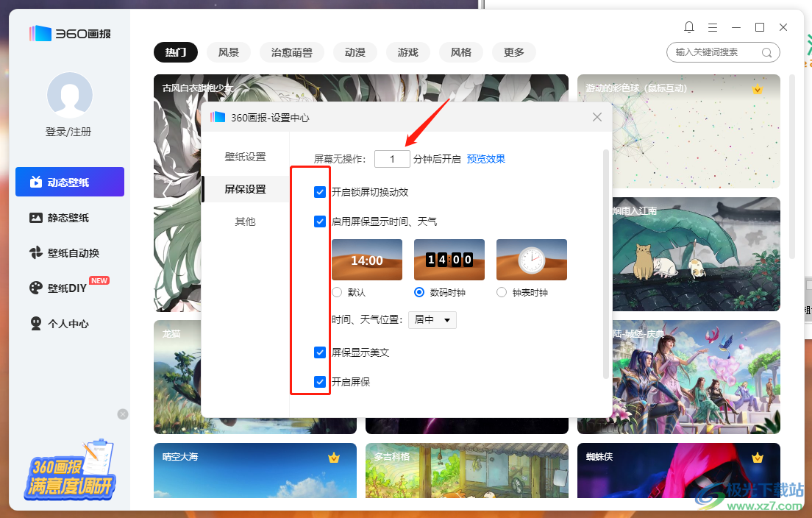Open the 烟雨入江南 wallpaper thumbnail
This screenshot has height=518, width=812.
tap(697, 255)
